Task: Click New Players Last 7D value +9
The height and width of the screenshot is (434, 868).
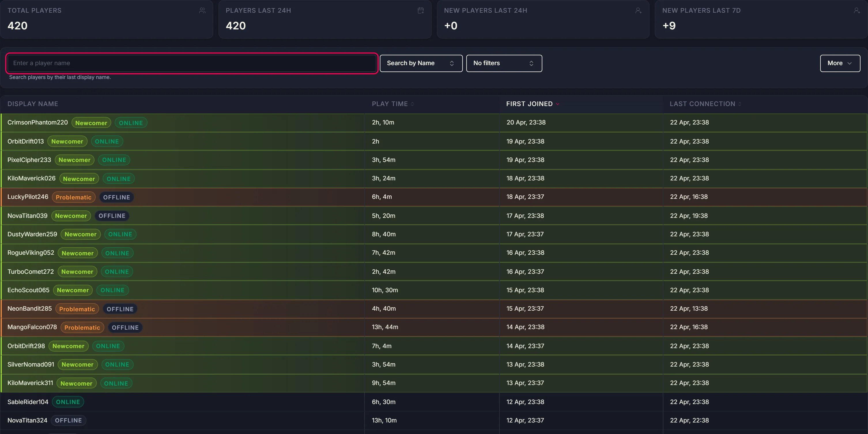Action: pyautogui.click(x=669, y=26)
